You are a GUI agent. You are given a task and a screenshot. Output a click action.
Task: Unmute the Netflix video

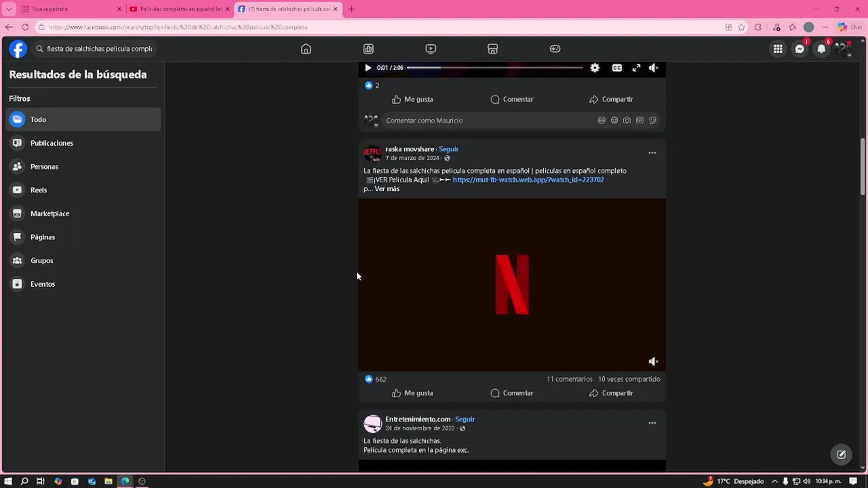tap(653, 362)
